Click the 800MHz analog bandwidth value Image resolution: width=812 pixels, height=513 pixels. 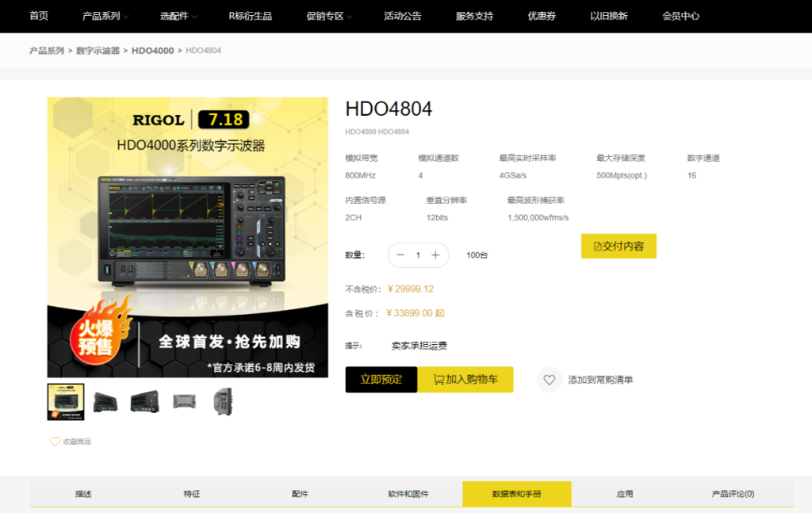point(361,175)
